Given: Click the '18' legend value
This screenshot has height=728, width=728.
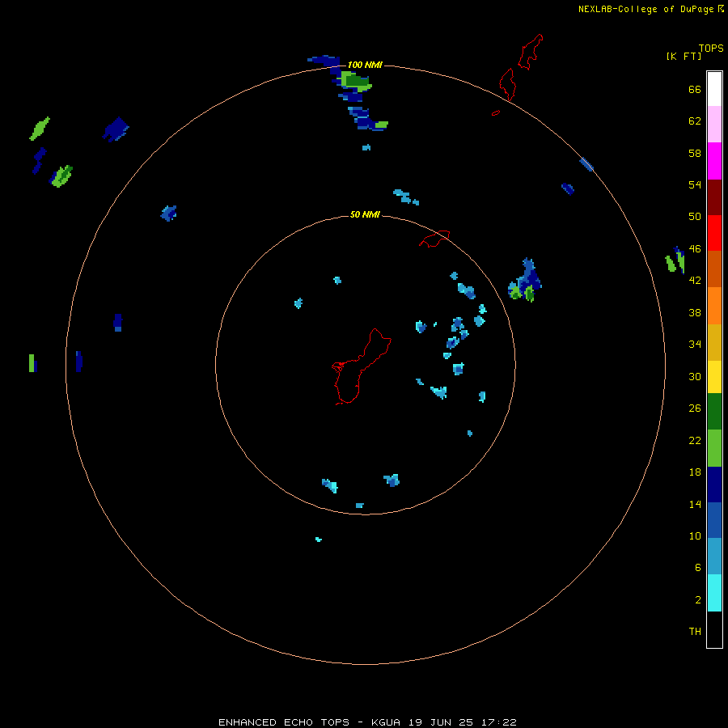Looking at the screenshot, I should pos(695,472).
